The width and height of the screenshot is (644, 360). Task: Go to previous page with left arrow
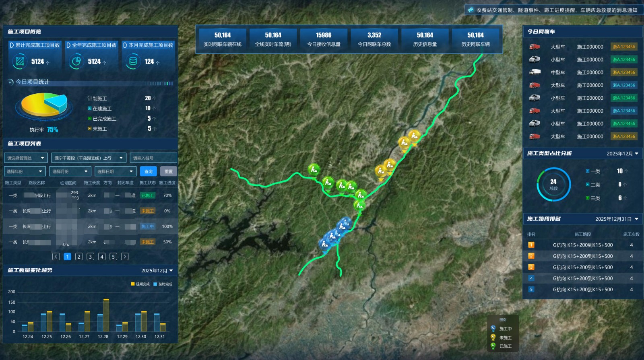56,257
